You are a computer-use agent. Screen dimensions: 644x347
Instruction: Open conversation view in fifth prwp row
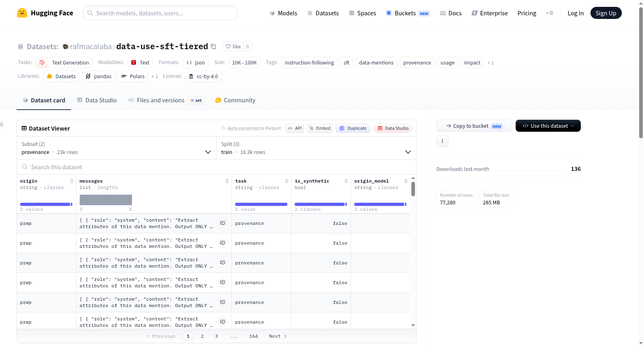click(x=223, y=302)
